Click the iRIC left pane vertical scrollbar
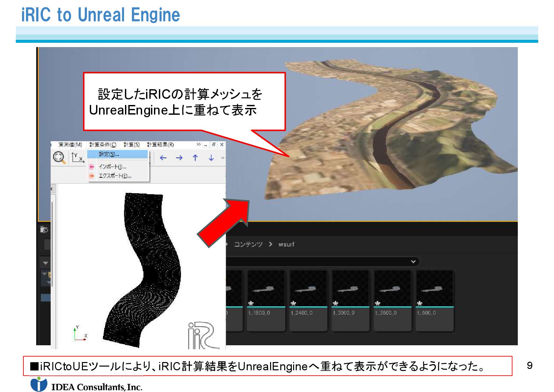 click(x=53, y=244)
